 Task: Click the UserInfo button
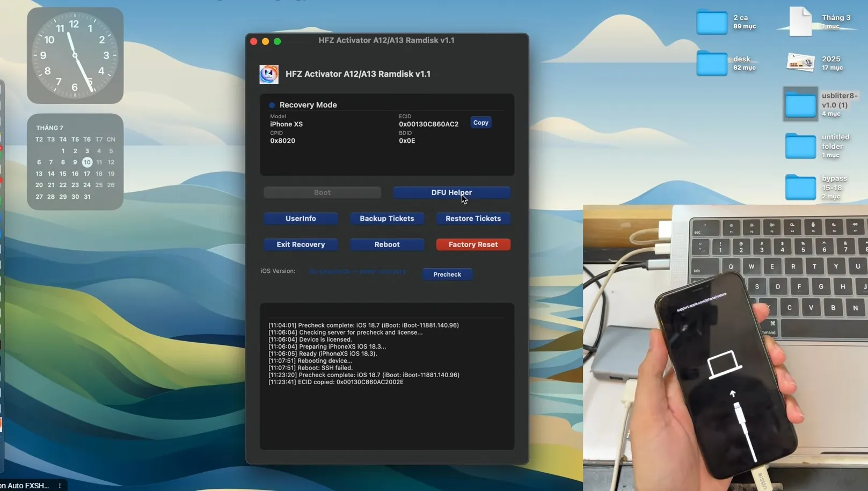(301, 219)
